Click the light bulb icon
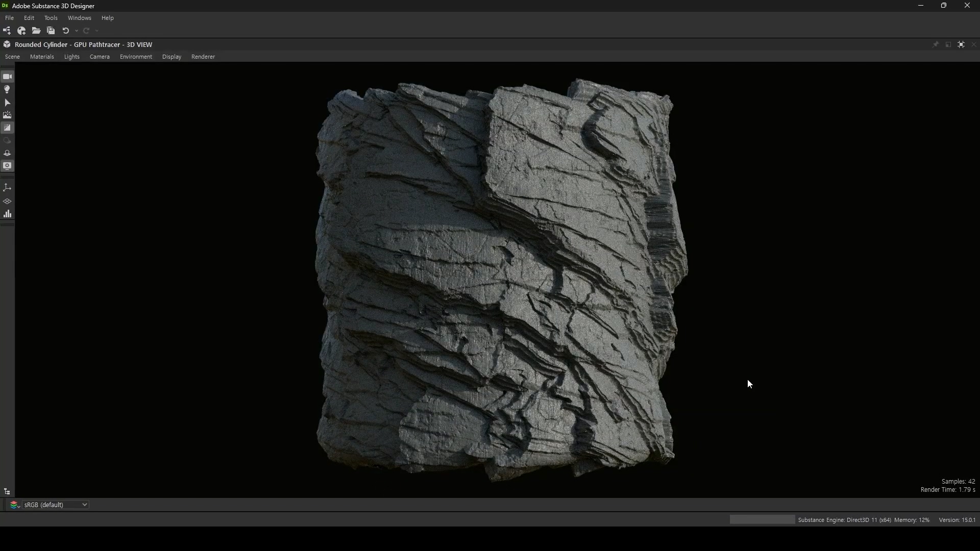 7,89
